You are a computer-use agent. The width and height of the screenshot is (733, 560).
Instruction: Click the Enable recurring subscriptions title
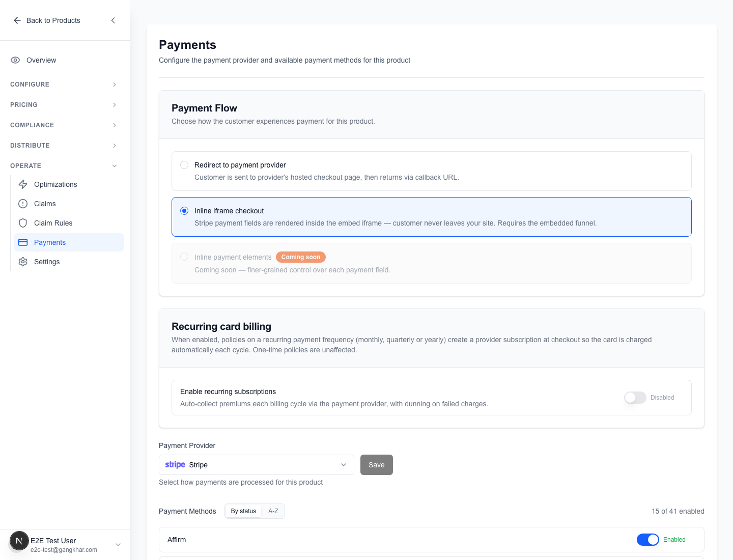click(228, 391)
